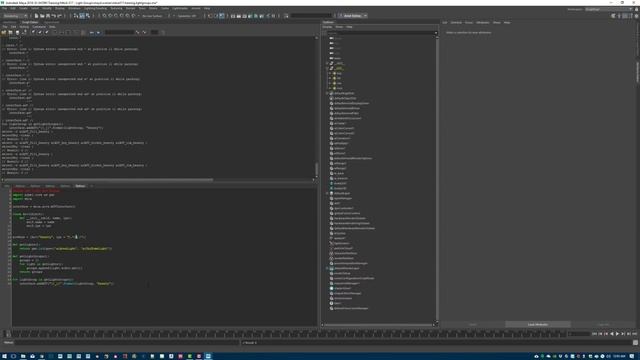Open the Windows Start menu
The height and width of the screenshot is (360, 640).
pos(4,356)
